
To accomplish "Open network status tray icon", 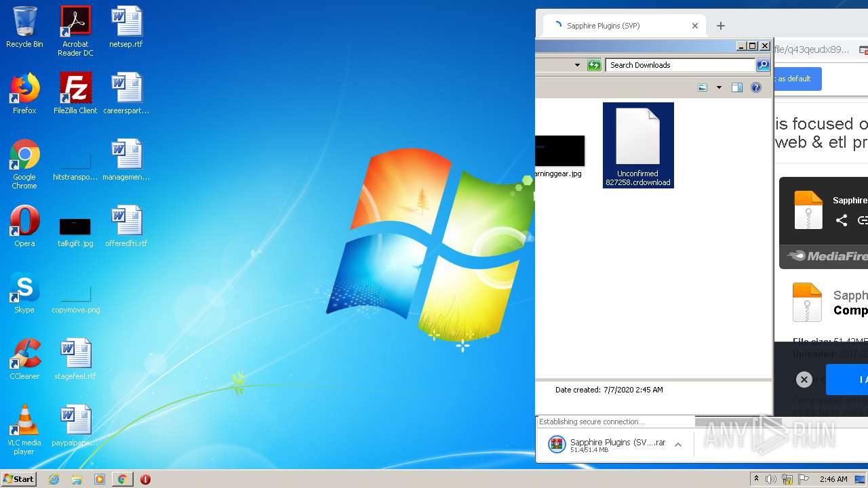I will [x=787, y=479].
